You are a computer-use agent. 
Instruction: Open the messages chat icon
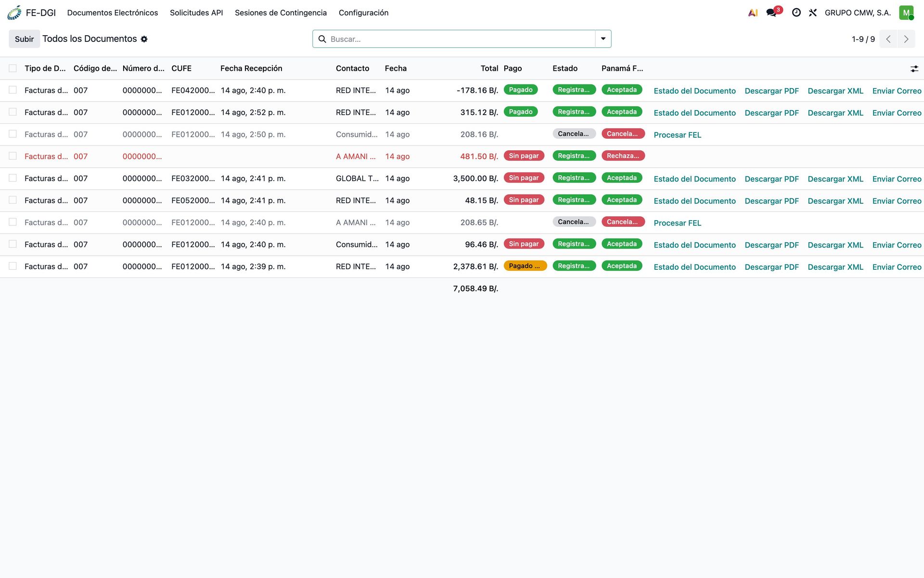pyautogui.click(x=771, y=13)
